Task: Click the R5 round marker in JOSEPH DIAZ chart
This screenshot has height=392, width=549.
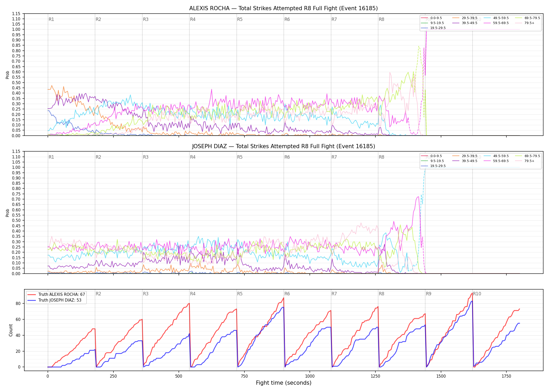Action: 240,157
